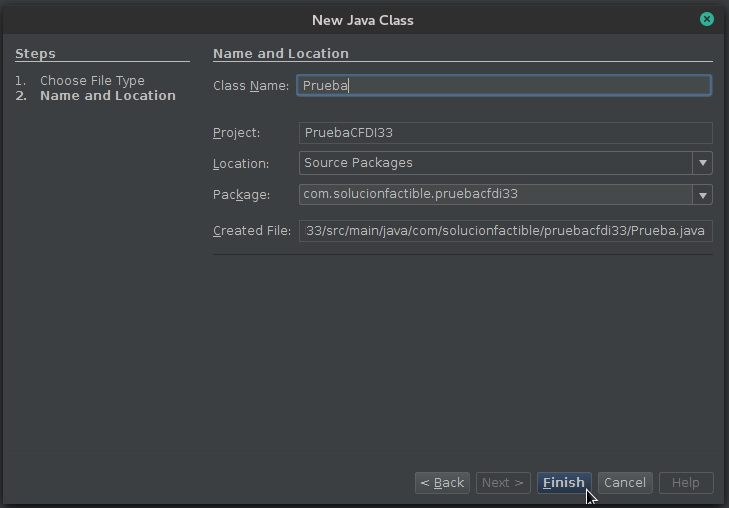This screenshot has width=729, height=508.
Task: Click the New Java Class title bar
Action: 362,20
